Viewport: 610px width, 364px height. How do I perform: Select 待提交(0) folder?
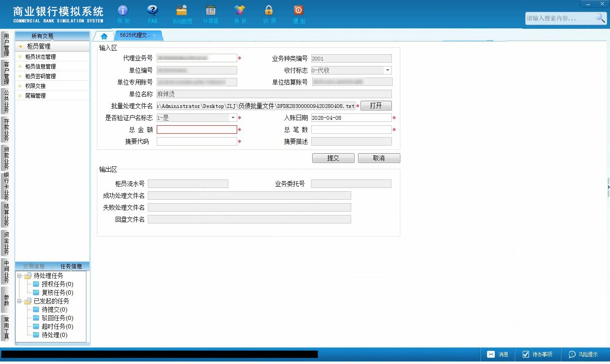(50, 309)
